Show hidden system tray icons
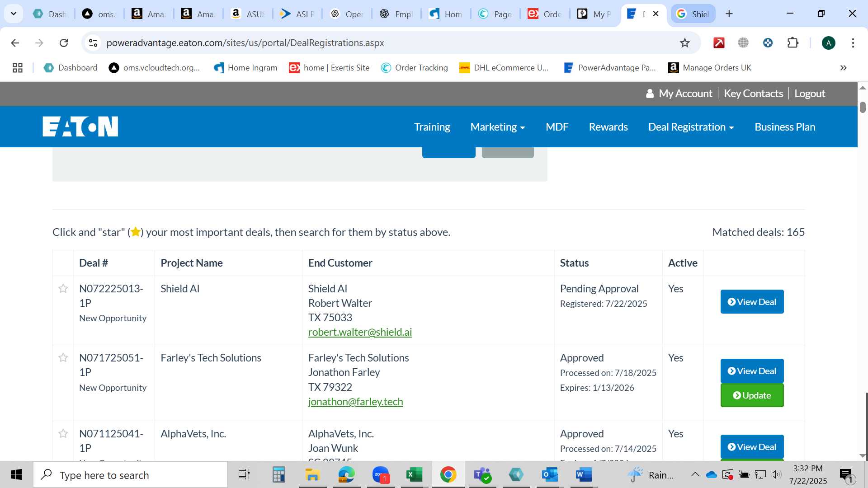 695,474
